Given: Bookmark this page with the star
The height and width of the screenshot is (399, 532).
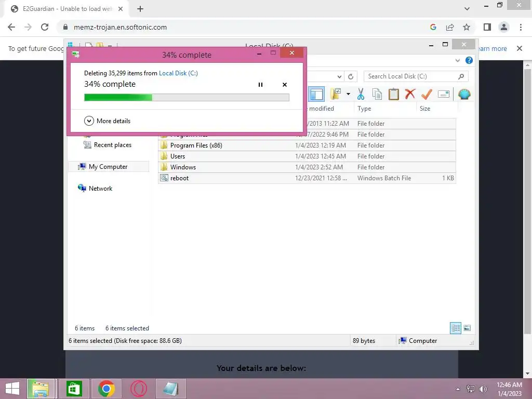Looking at the screenshot, I should pos(467,27).
